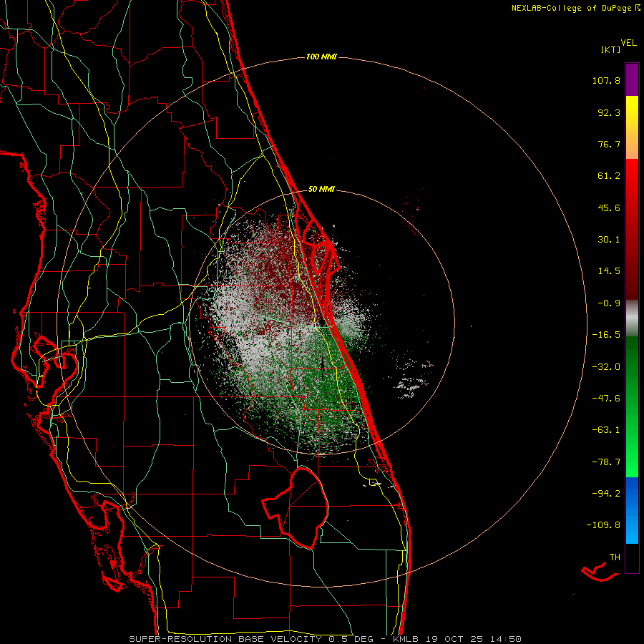Select the gray near-zero color bar segment
The height and width of the screenshot is (644, 644).
click(x=632, y=317)
